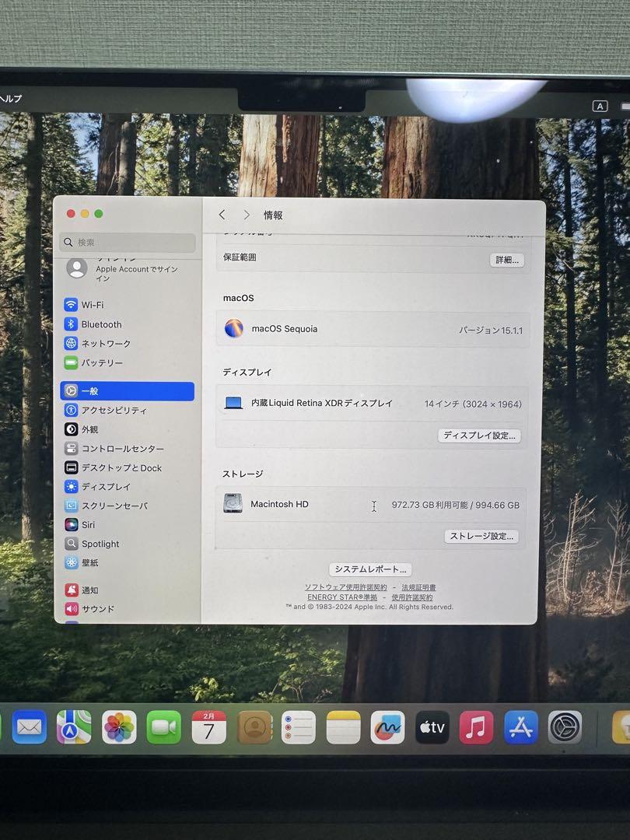Open App Store from the Dock
630x840 pixels.
520,727
